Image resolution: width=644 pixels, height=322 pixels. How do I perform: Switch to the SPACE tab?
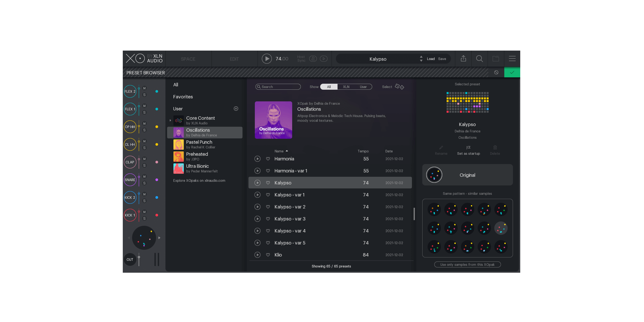(x=188, y=59)
